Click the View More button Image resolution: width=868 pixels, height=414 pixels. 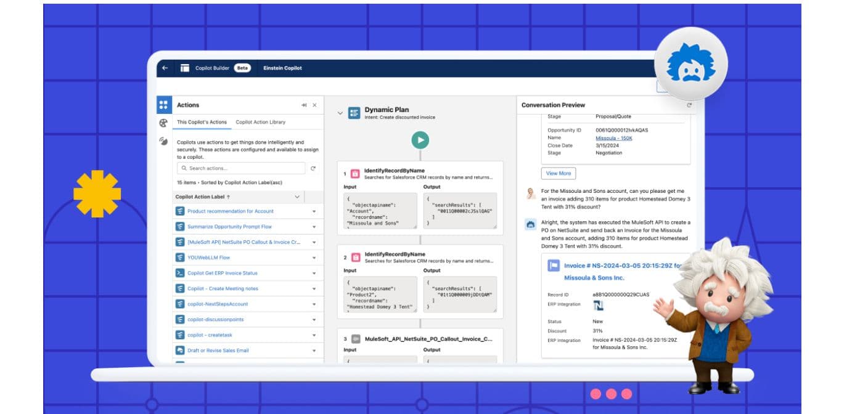pos(559,173)
